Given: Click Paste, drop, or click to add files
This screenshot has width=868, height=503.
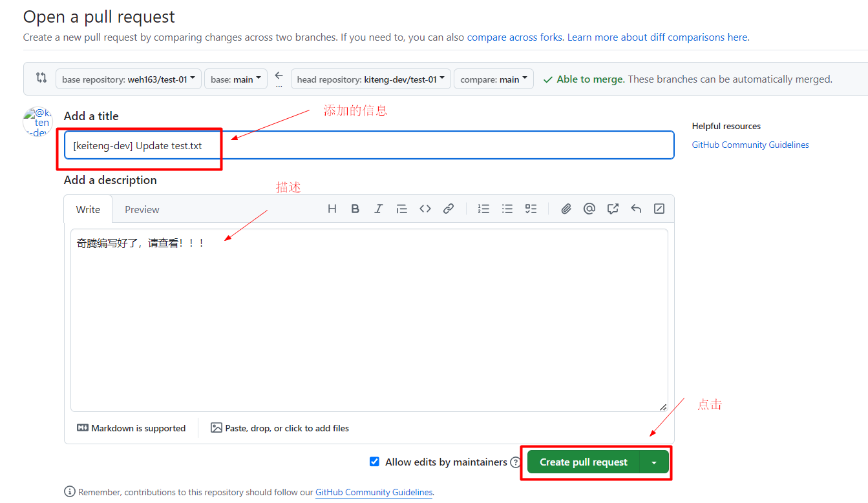Looking at the screenshot, I should coord(280,428).
